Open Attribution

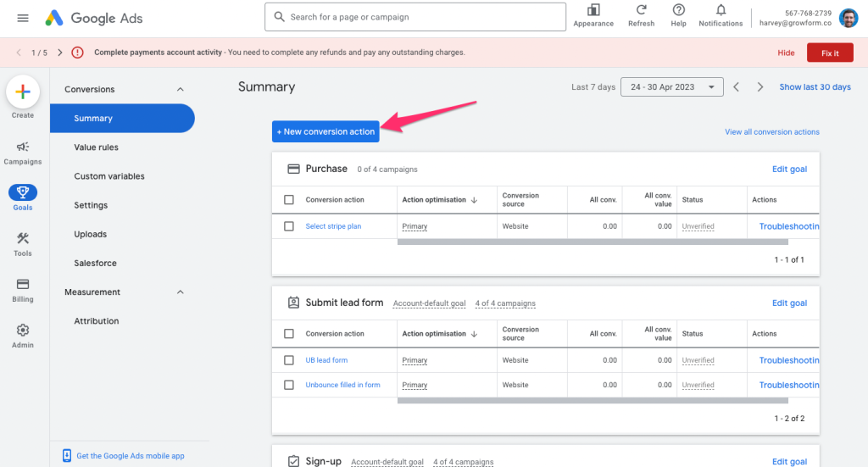tap(97, 321)
